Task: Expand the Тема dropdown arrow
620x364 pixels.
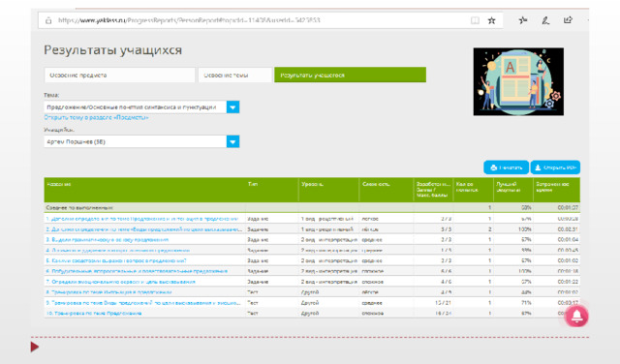Action: tap(232, 107)
